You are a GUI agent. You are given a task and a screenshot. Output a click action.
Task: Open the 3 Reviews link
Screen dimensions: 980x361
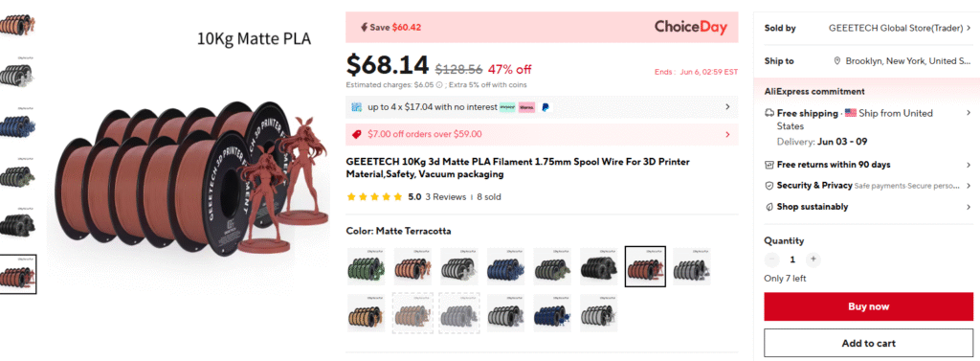pos(446,197)
